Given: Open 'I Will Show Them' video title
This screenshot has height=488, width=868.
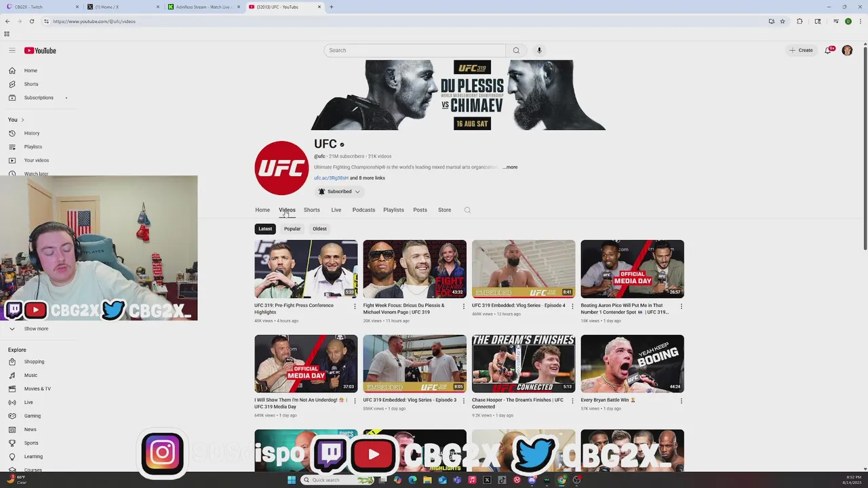Looking at the screenshot, I should [301, 403].
